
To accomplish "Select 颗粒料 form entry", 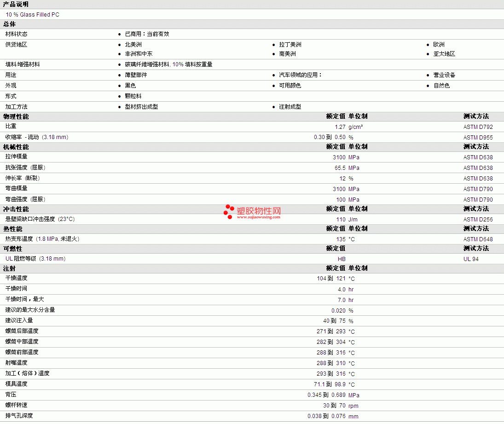I will pos(133,96).
